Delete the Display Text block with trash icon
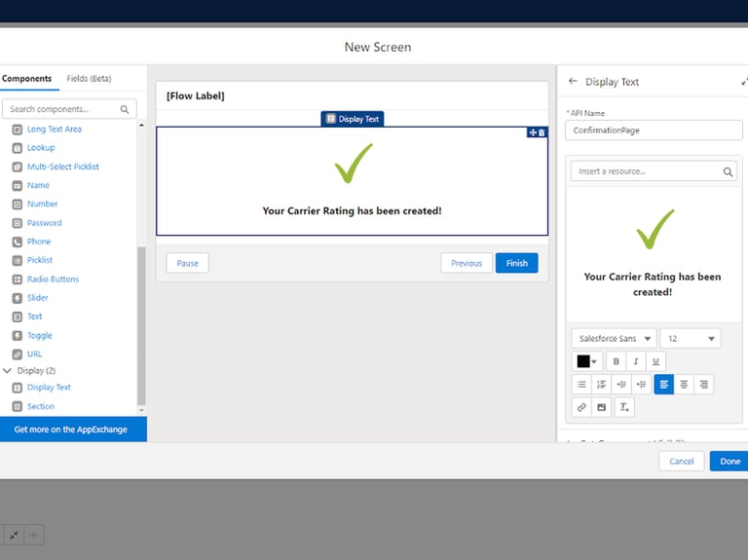748x560 pixels. [x=542, y=132]
